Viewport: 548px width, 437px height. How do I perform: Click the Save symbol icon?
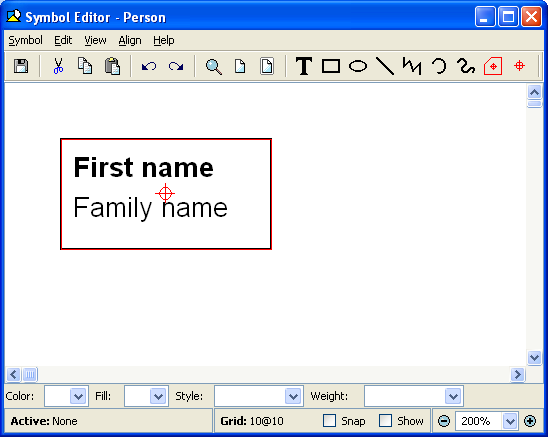pos(21,66)
